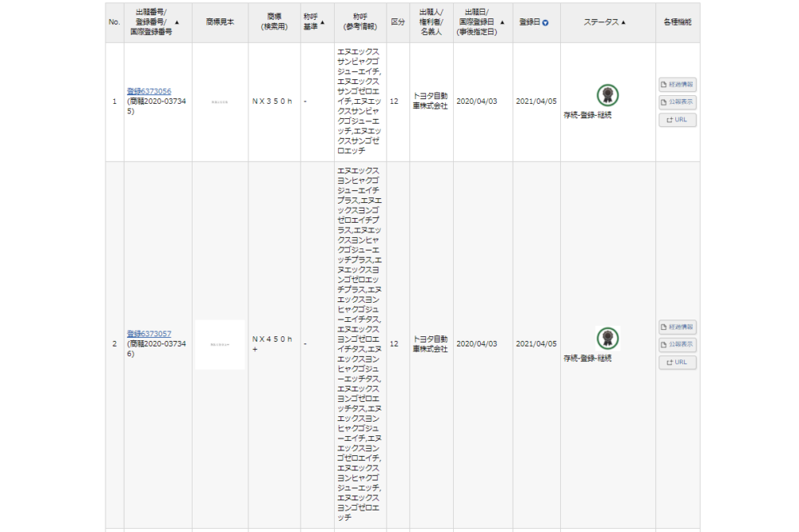799x532 pixels.
Task: Click the status badge icon for NX350h
Action: coord(607,95)
